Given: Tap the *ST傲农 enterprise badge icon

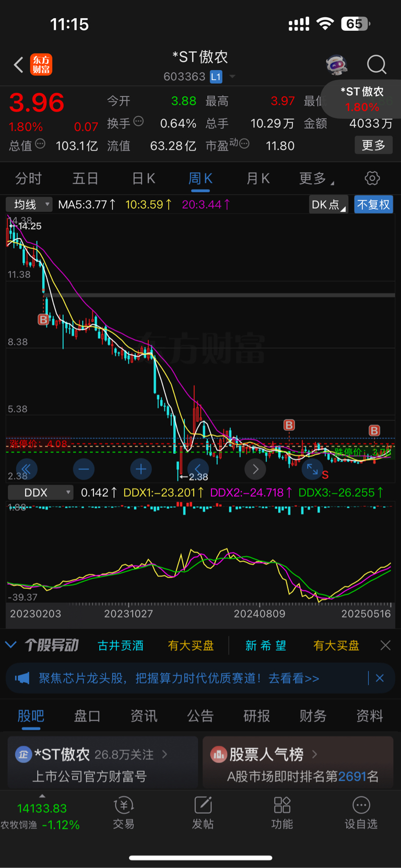Looking at the screenshot, I should pyautogui.click(x=23, y=754).
